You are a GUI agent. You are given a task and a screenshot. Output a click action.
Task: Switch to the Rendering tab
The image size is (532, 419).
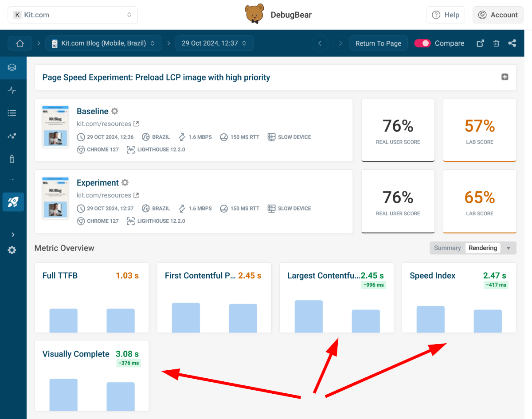(x=483, y=248)
